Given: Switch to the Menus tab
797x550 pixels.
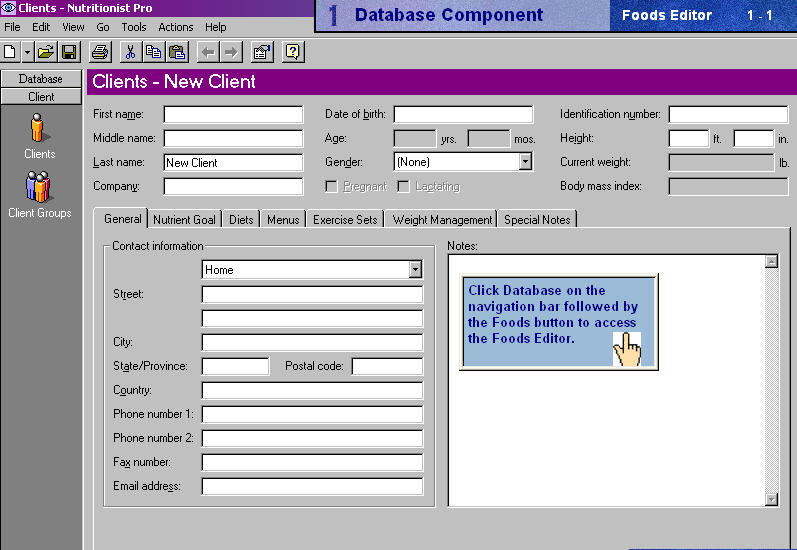Looking at the screenshot, I should pos(283,220).
